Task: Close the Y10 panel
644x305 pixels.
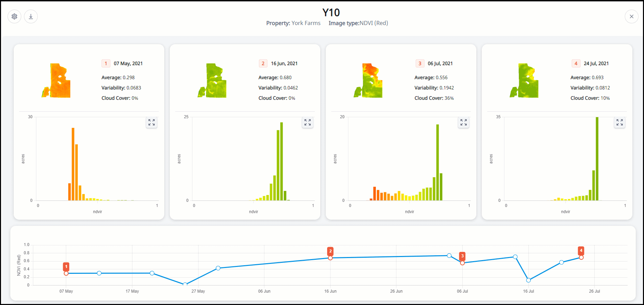Action: [x=631, y=16]
